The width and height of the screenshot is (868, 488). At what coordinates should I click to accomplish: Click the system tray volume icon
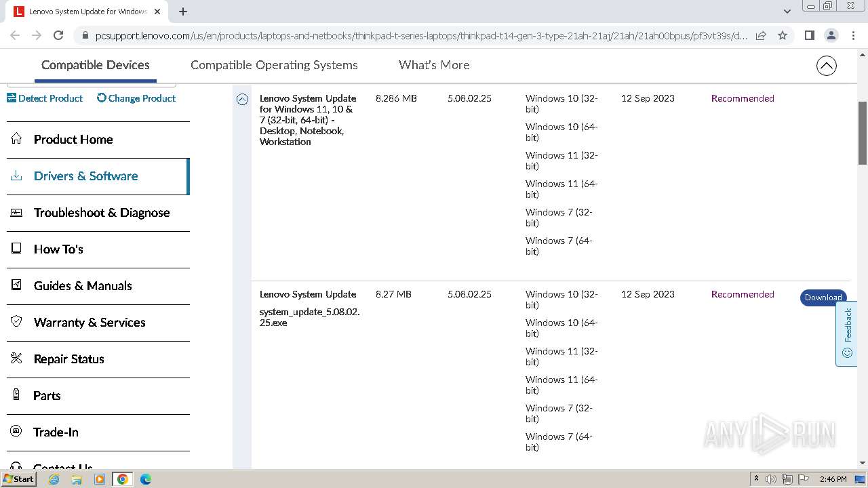(x=771, y=479)
